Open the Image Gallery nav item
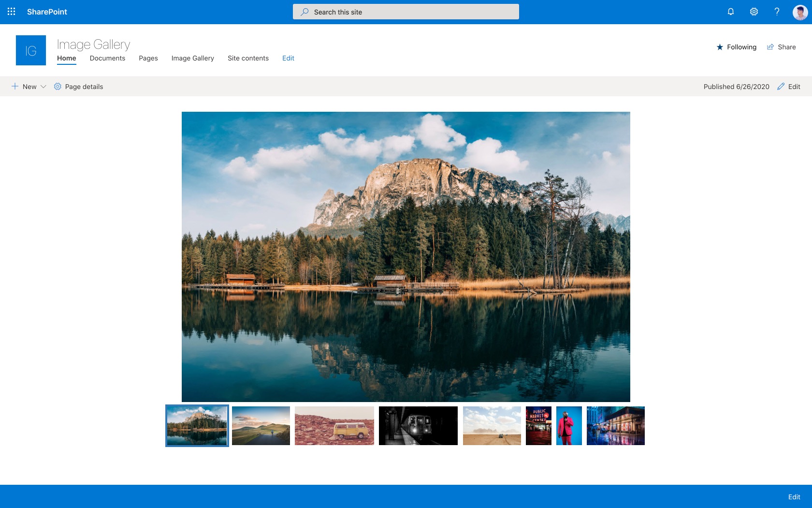The image size is (812, 508). coord(192,58)
